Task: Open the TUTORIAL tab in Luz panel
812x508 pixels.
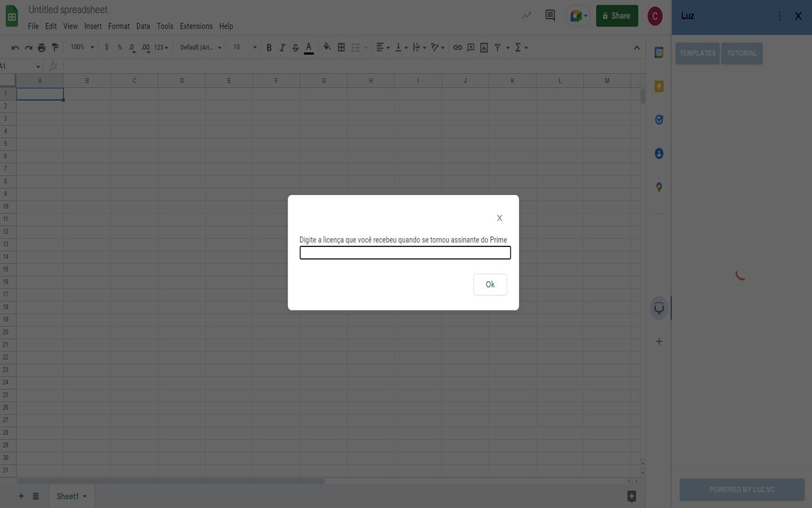Action: click(742, 53)
